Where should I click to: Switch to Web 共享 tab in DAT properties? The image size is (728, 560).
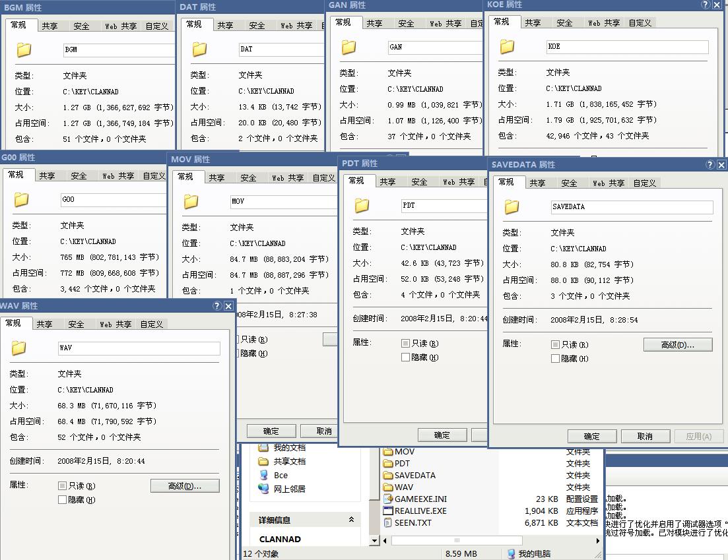click(x=297, y=26)
